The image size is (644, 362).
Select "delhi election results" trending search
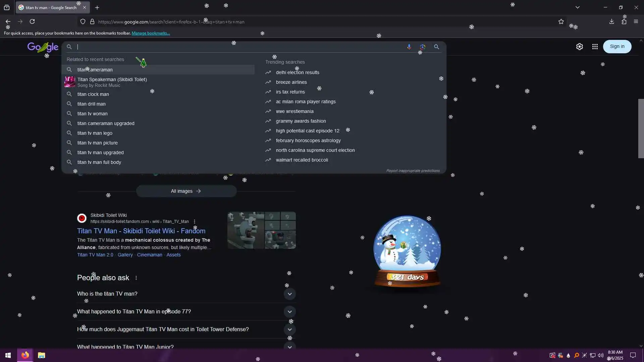point(297,72)
